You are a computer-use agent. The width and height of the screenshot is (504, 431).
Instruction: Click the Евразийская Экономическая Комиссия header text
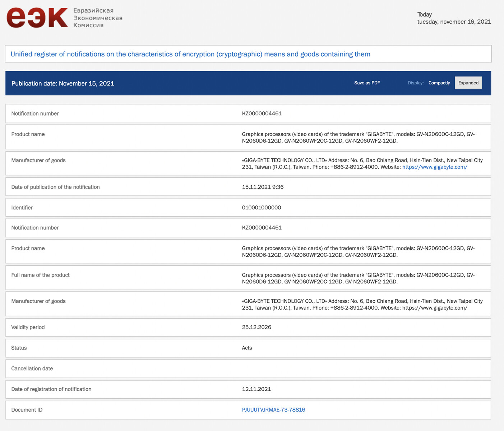coord(98,18)
